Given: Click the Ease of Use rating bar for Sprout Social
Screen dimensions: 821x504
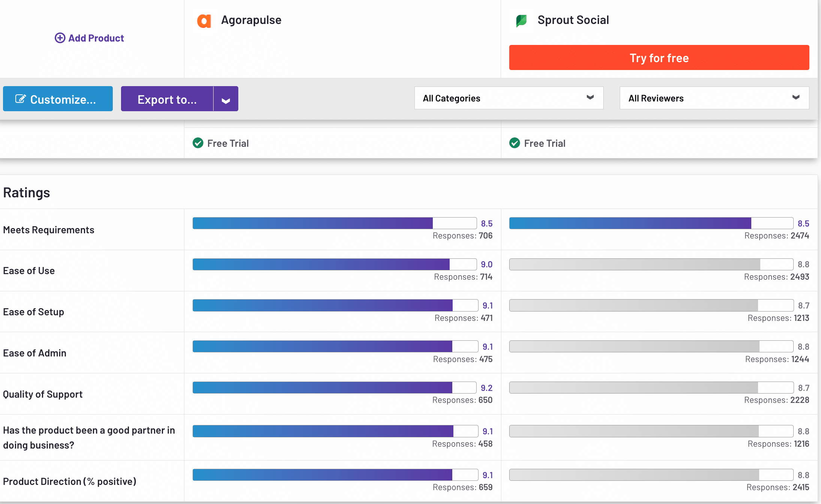Looking at the screenshot, I should 651,264.
